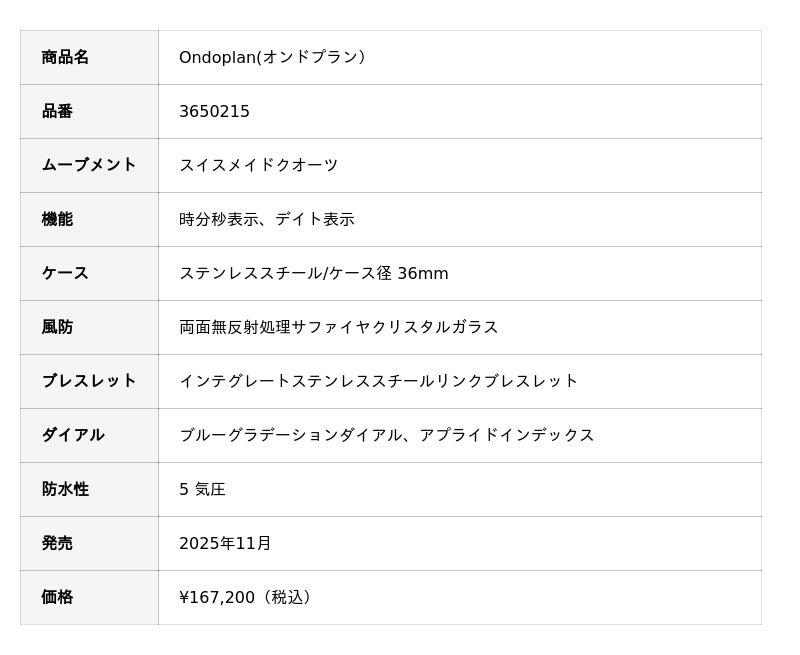Viewport: 800px width, 655px height.
Task: Click the 発売 label cell
Action: [x=57, y=543]
